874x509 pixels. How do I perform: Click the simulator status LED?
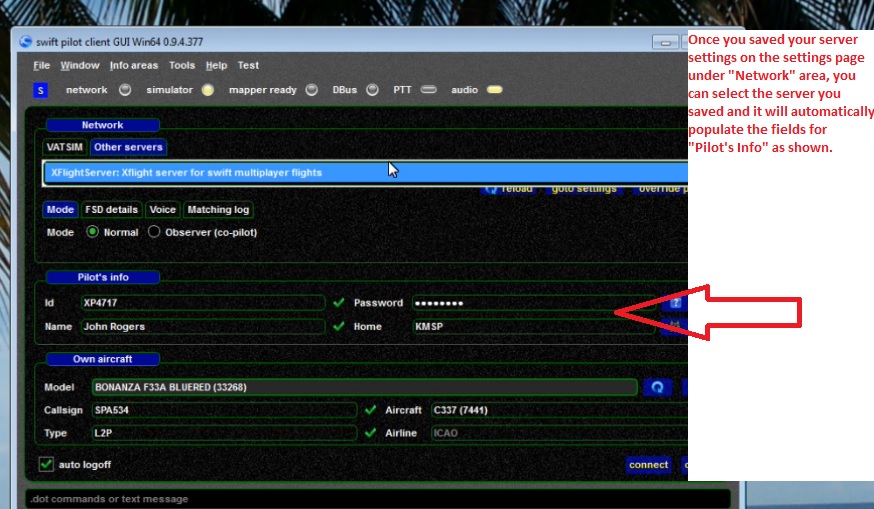(x=207, y=90)
